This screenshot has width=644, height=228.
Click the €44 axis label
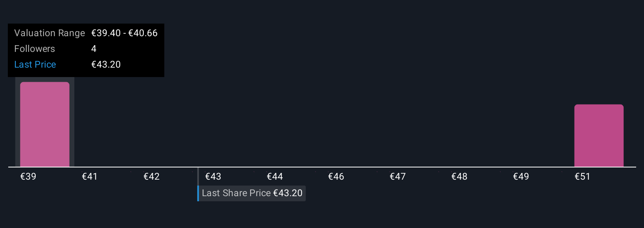275,177
